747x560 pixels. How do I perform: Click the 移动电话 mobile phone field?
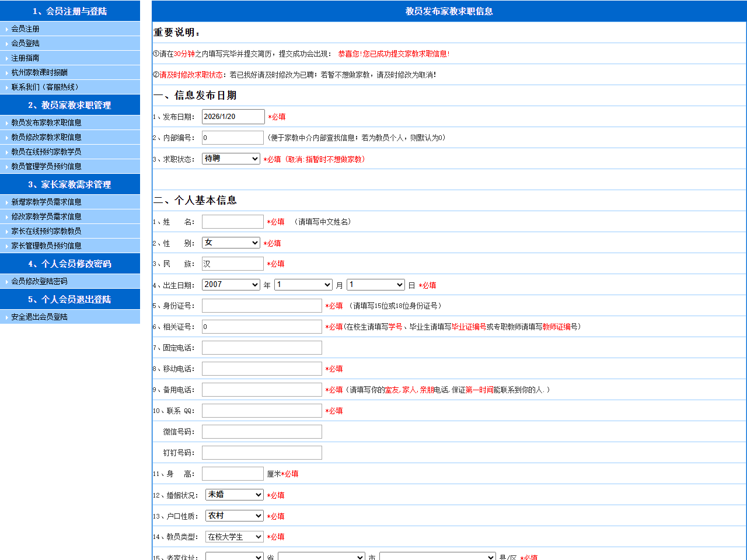[x=261, y=369]
